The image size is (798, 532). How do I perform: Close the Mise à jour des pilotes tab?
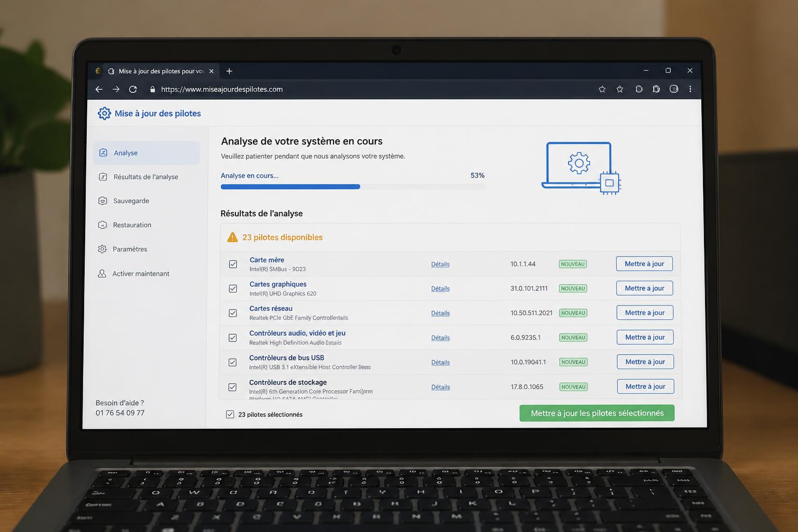tap(211, 71)
